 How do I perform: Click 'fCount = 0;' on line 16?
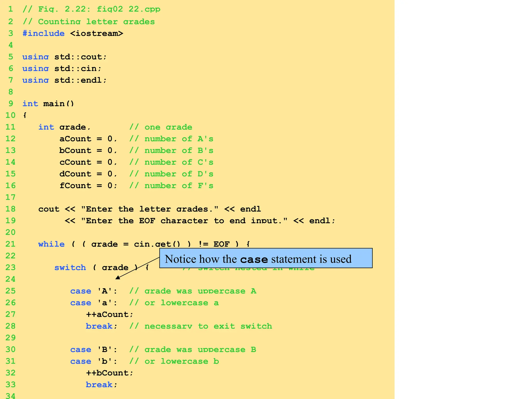88,185
